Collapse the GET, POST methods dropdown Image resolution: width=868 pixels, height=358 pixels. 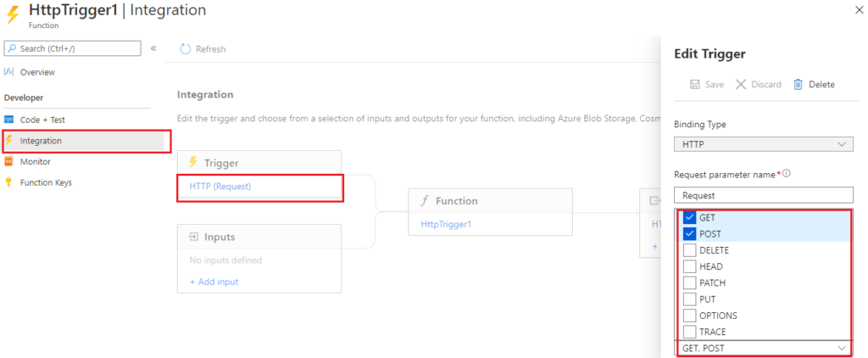coord(764,348)
